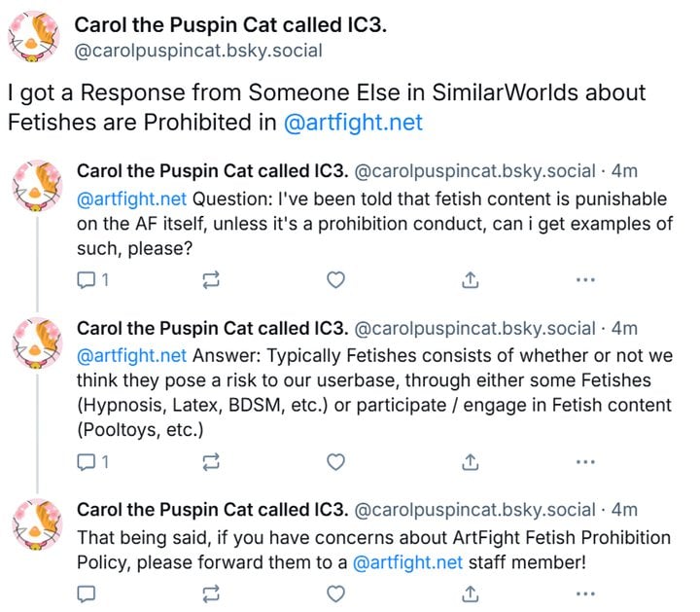Open @artfight.net link in the staff member post

(407, 562)
